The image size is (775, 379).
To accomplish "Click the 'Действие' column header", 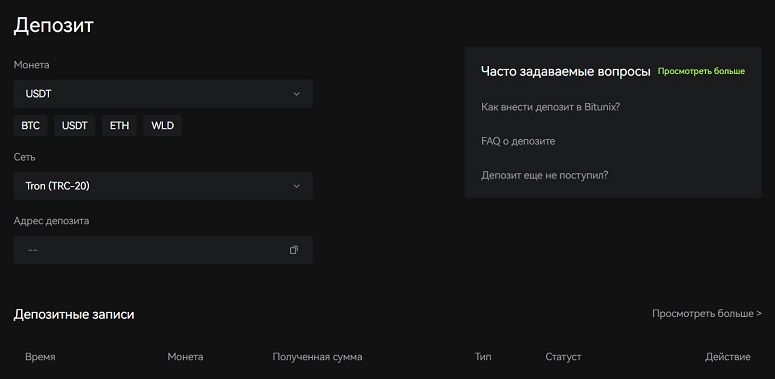I will (728, 357).
